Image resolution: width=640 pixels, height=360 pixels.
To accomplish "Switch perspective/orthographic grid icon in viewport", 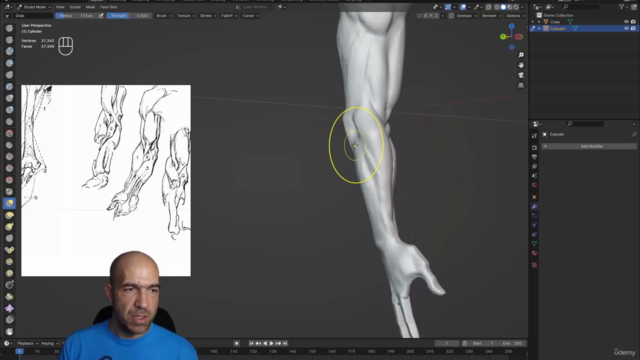I will (521, 85).
